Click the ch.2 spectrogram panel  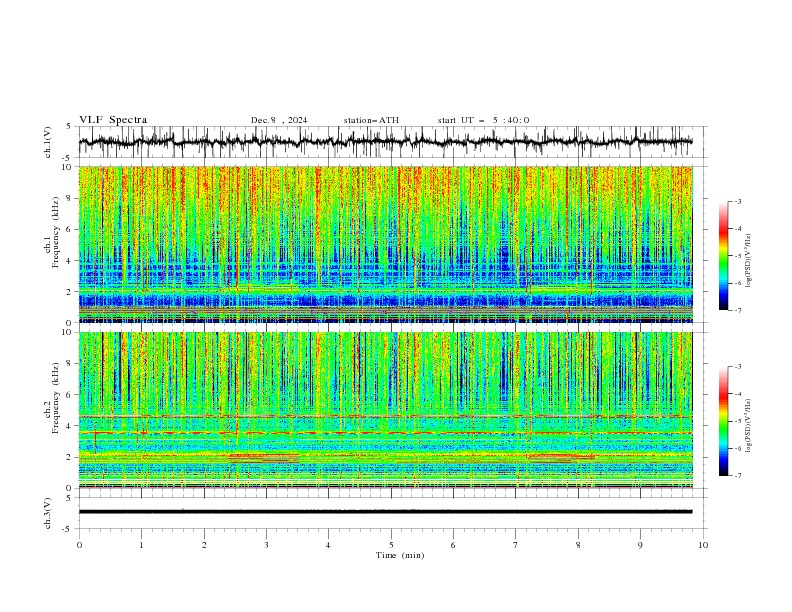[x=385, y=410]
